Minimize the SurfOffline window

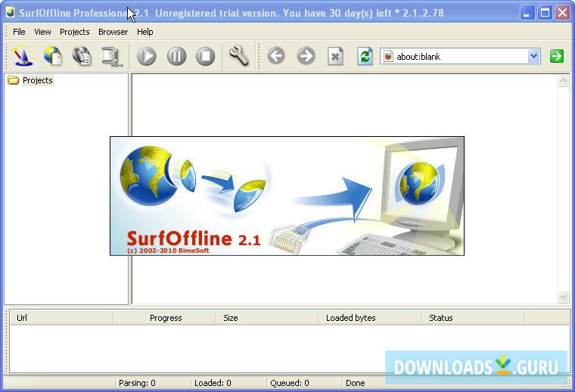[x=527, y=13]
